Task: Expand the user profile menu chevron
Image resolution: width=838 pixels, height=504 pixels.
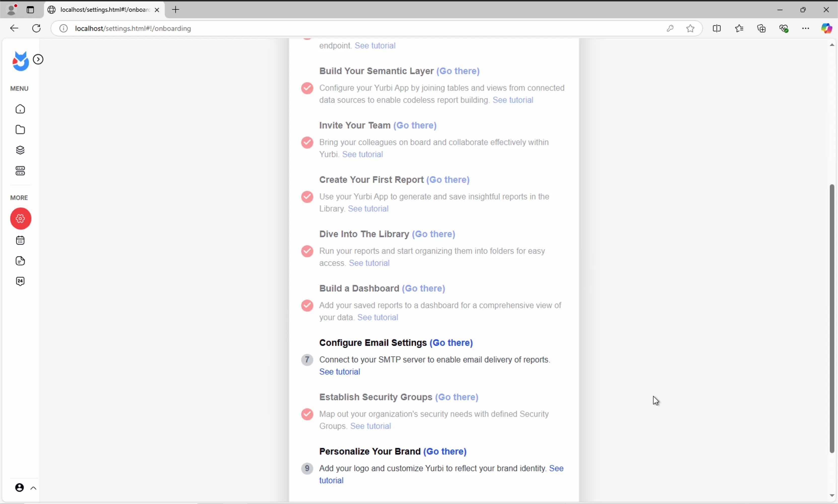Action: coord(33,488)
